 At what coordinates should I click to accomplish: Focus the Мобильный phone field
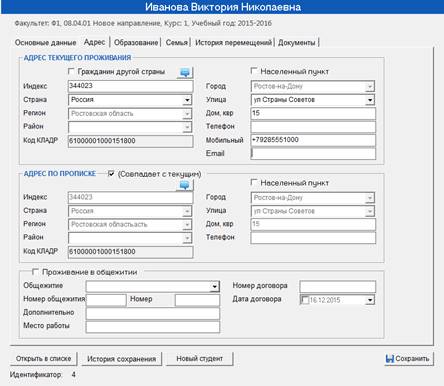coord(313,140)
